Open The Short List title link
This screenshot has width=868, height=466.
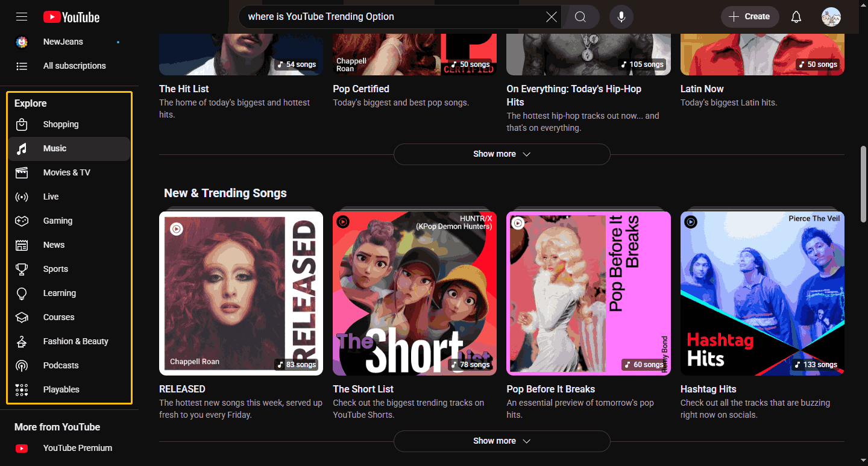363,389
